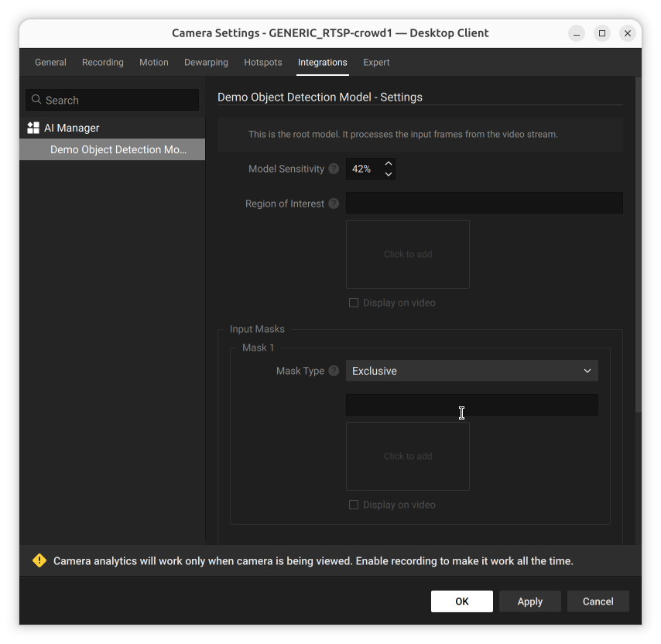Click the settings panel vertical scrollbar
This screenshot has width=661, height=644.
[639, 245]
